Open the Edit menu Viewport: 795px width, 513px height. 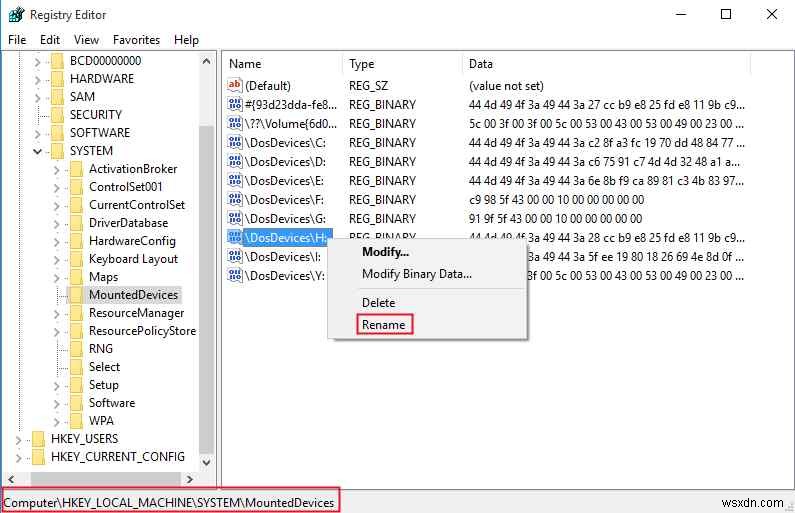(x=50, y=40)
